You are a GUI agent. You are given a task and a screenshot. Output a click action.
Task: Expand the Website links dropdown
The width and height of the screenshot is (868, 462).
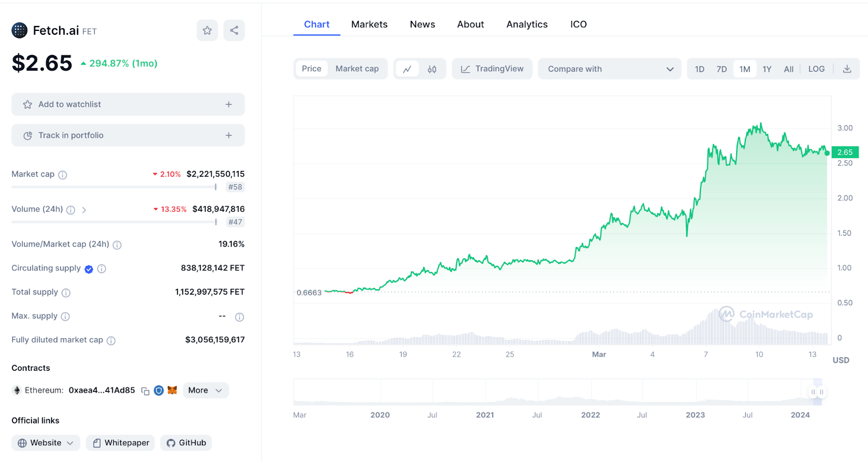(46, 443)
